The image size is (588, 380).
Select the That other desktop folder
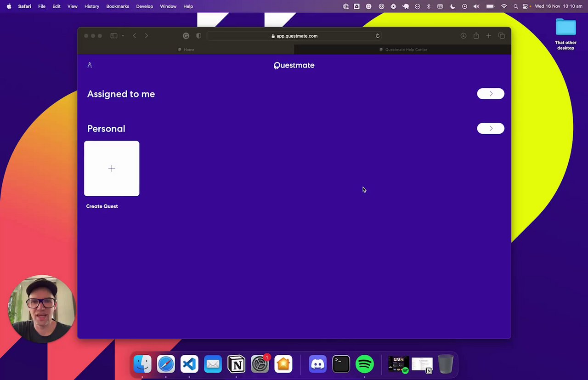(565, 34)
